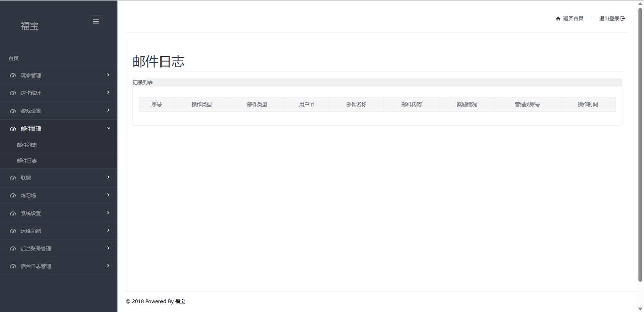The image size is (644, 312).
Task: Select the 联盟 menu label
Action: [26, 178]
